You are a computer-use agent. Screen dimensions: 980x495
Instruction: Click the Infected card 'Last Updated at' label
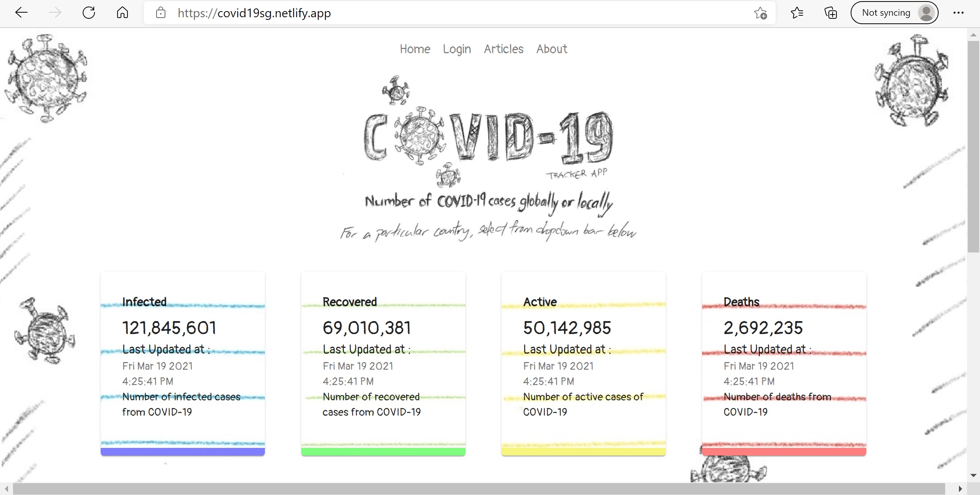[x=166, y=349]
